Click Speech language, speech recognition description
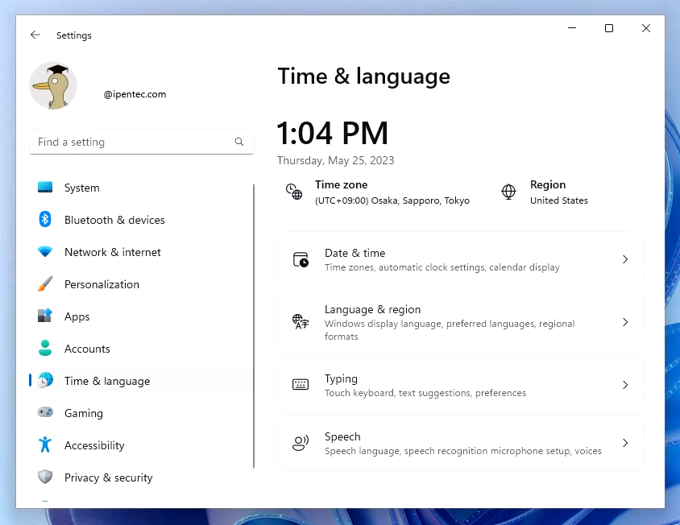The width and height of the screenshot is (680, 525). coord(463,451)
